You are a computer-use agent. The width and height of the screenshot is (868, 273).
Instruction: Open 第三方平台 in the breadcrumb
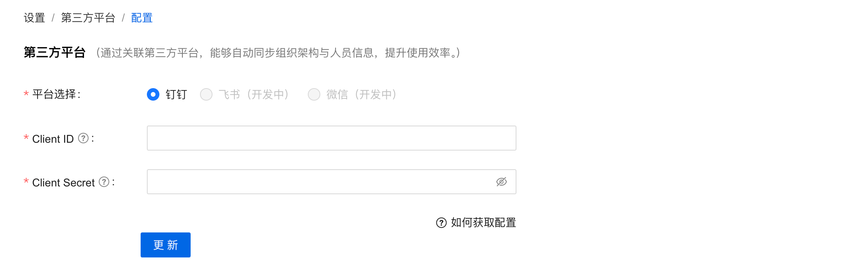click(88, 18)
